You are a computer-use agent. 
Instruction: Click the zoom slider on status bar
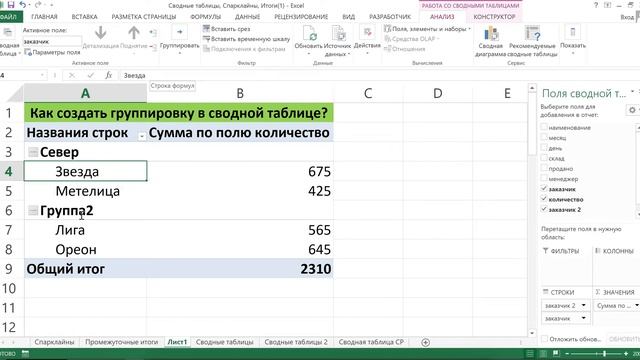pos(596,353)
